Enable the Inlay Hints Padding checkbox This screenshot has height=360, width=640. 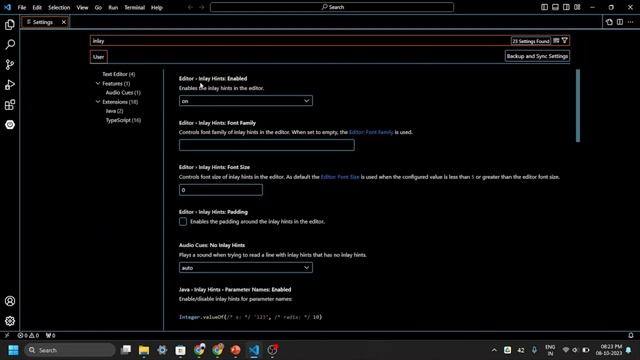coord(183,221)
